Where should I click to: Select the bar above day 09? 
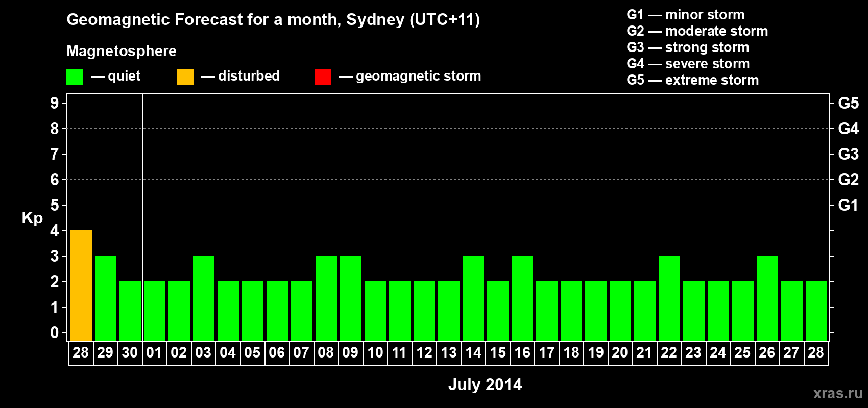pyautogui.click(x=351, y=298)
